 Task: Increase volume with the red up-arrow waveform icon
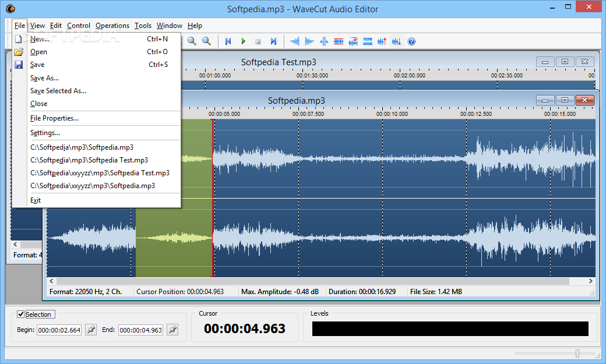[382, 41]
